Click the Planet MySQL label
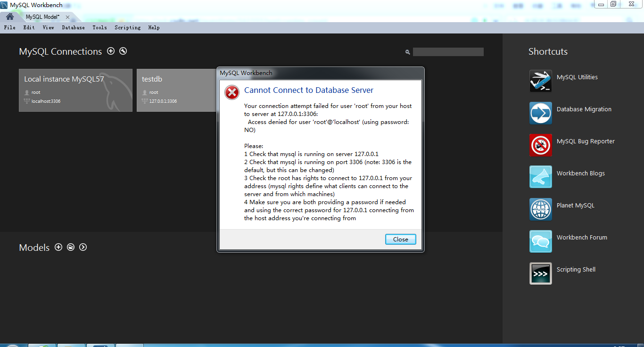 575,206
